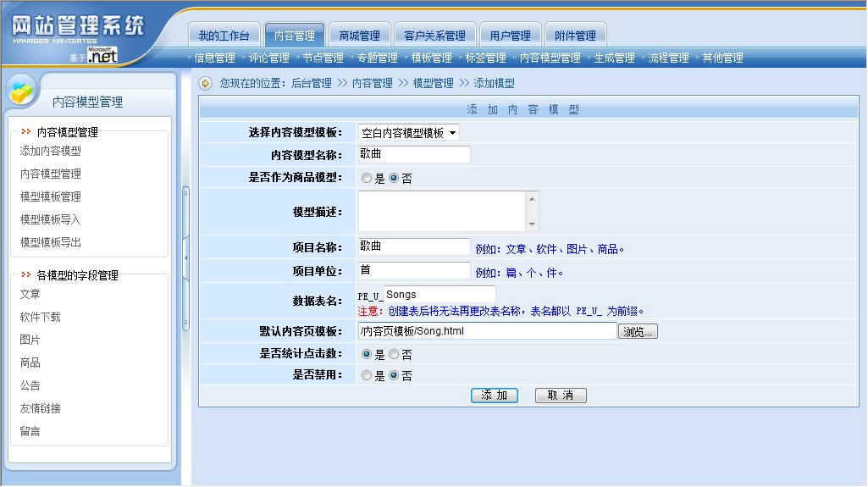Image resolution: width=868 pixels, height=487 pixels.
Task: Click the Microsoft .net logo
Action: (x=101, y=56)
